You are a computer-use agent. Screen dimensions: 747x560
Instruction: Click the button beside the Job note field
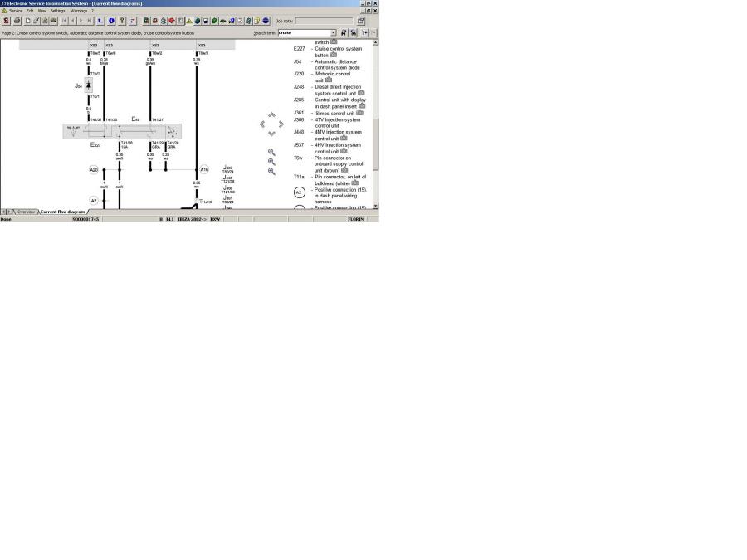pyautogui.click(x=361, y=21)
